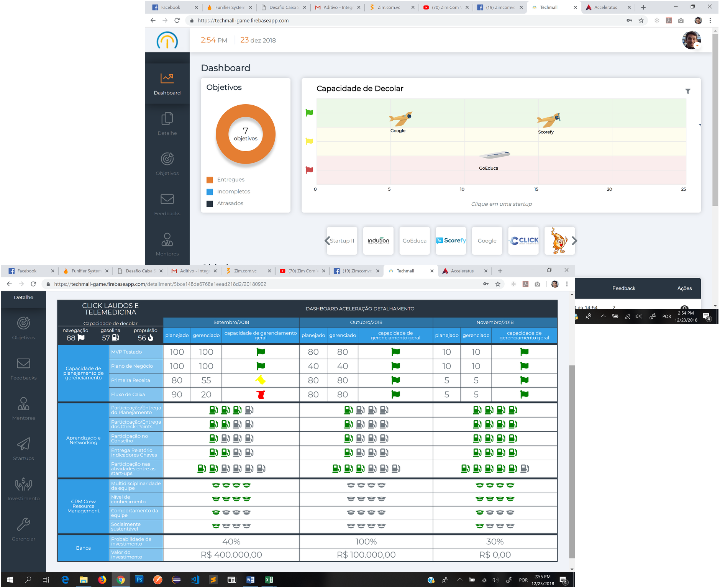Switch to the Zim.com.vc tab in upper window
Image resolution: width=720 pixels, height=588 pixels.
pos(389,7)
